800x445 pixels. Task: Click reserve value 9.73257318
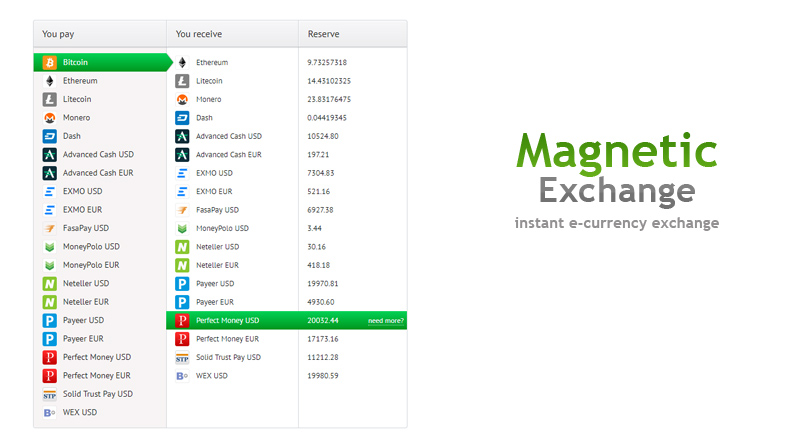tap(327, 62)
